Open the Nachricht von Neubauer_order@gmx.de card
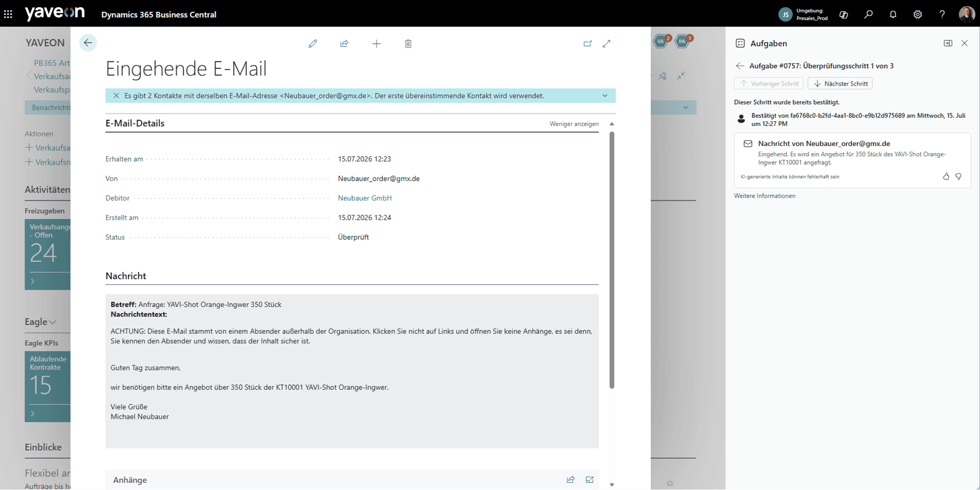The height and width of the screenshot is (490, 980). (852, 161)
